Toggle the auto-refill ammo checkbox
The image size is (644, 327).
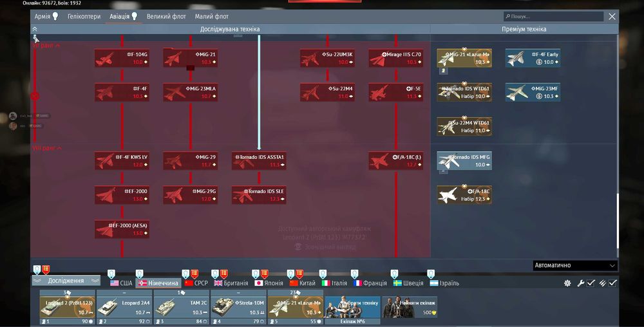pyautogui.click(x=612, y=283)
